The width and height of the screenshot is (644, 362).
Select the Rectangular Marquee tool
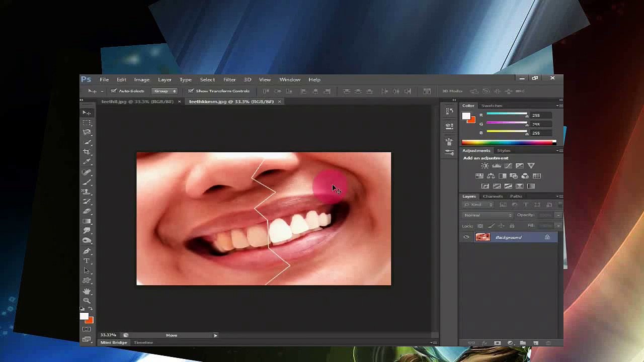tap(87, 123)
